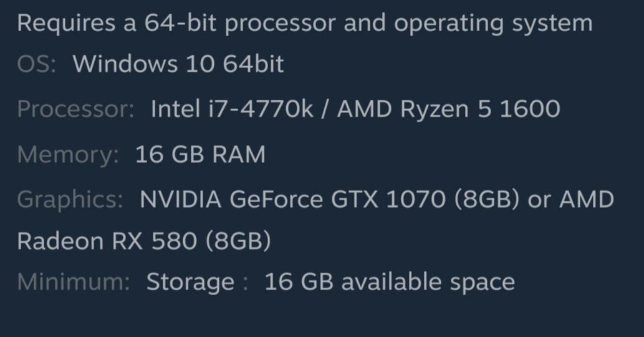Click the 'Intel i7-4770k' text
644x337 pixels.
coord(232,110)
